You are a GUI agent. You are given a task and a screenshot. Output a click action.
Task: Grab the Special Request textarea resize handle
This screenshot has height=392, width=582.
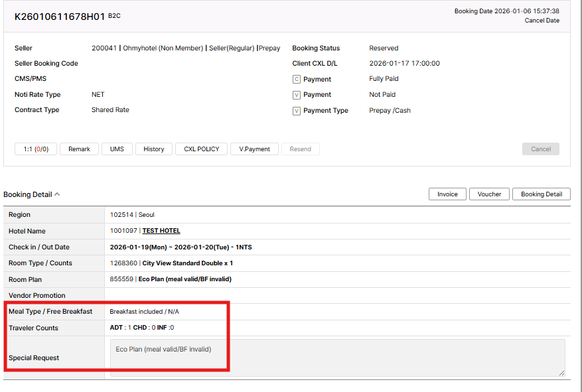pyautogui.click(x=561, y=373)
